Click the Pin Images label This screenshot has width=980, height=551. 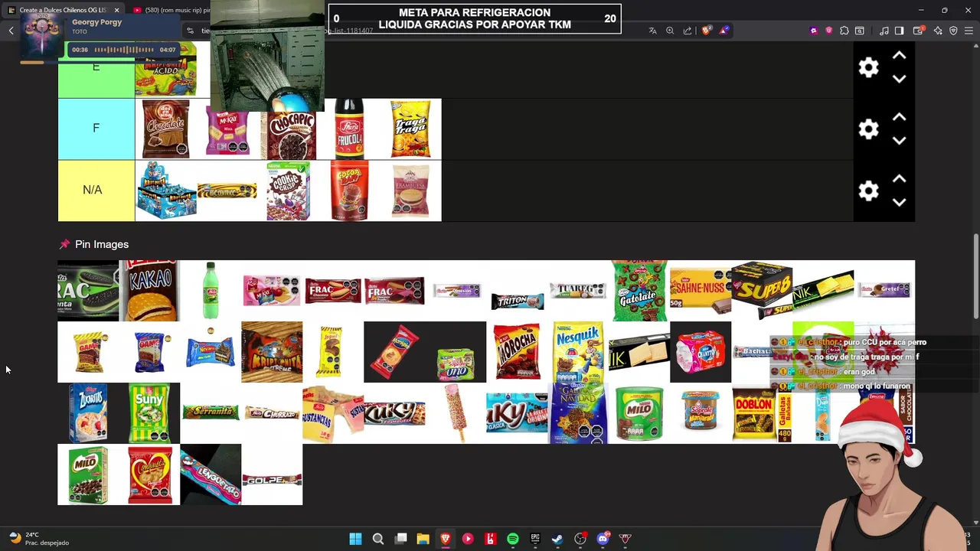coord(102,244)
